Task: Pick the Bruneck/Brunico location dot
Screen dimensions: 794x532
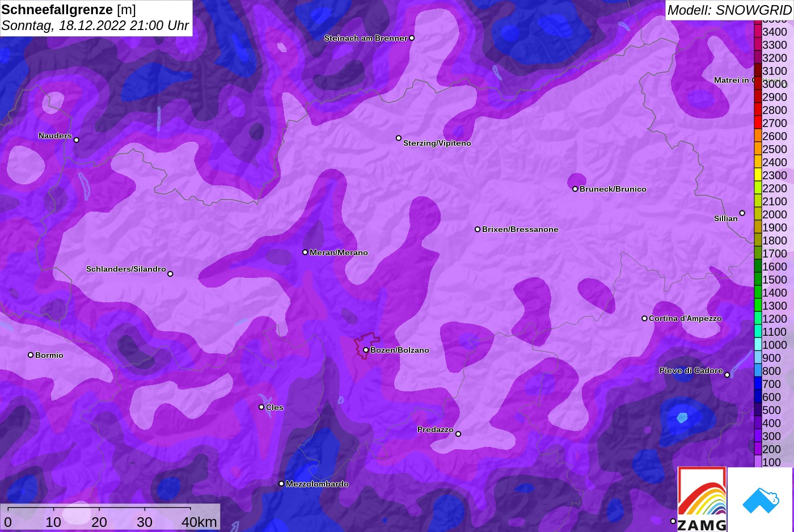Action: [x=575, y=189]
